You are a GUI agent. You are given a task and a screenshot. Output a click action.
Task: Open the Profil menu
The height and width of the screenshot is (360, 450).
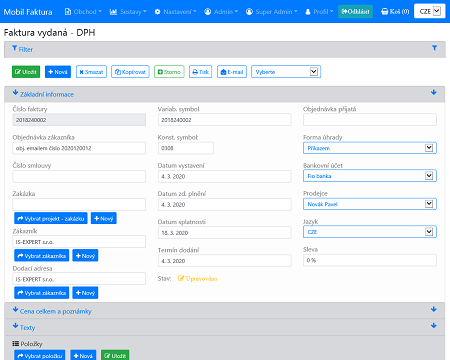[319, 12]
